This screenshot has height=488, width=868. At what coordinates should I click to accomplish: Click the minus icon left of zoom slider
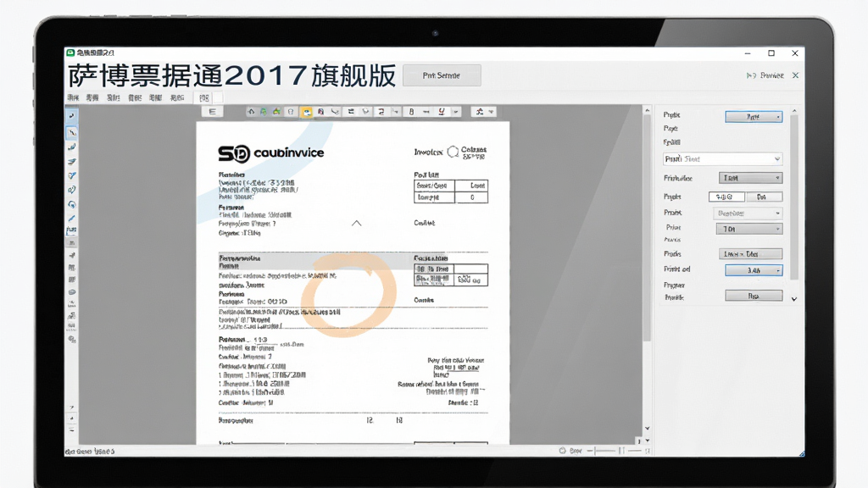(x=590, y=451)
